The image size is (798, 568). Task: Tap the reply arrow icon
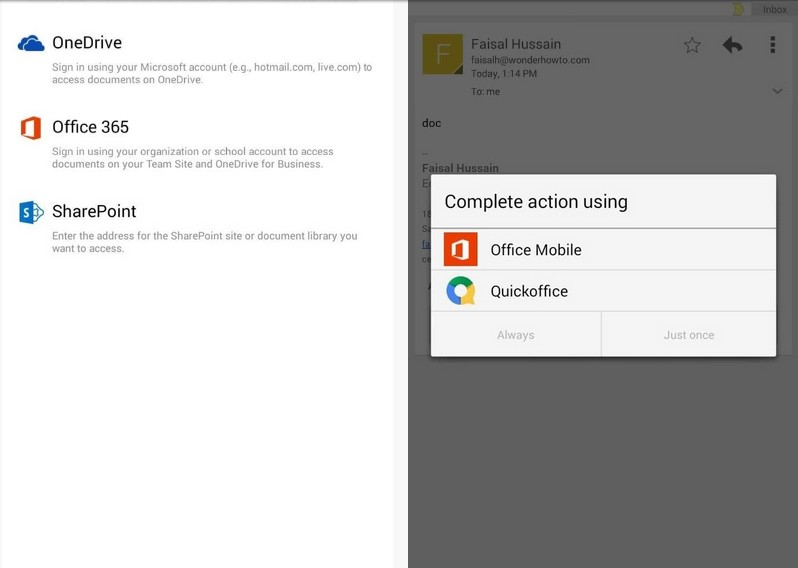(732, 45)
